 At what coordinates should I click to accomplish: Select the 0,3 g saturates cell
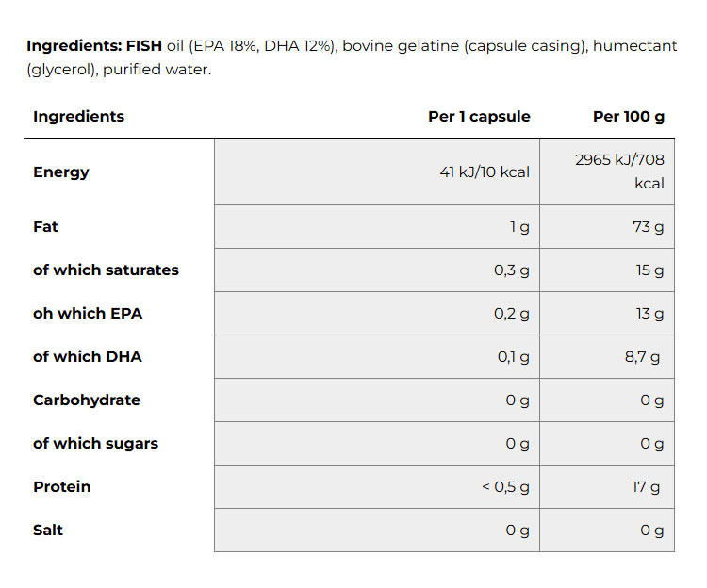pos(377,269)
